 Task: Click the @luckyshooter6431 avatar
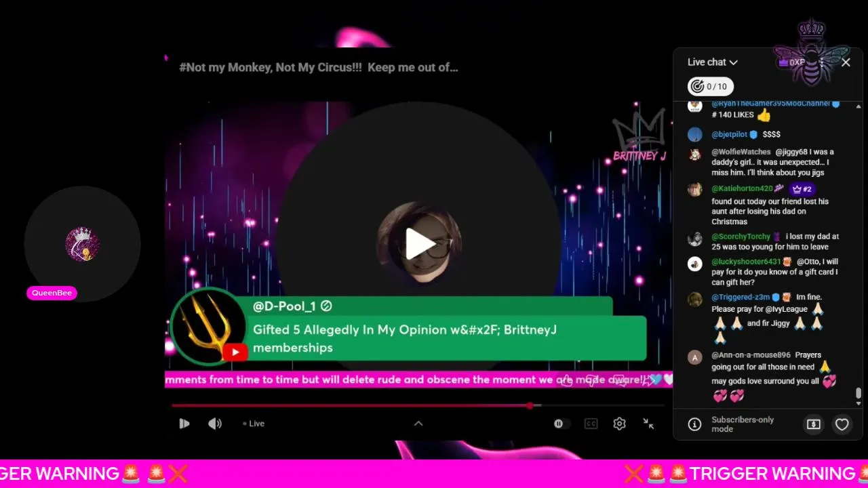click(694, 264)
